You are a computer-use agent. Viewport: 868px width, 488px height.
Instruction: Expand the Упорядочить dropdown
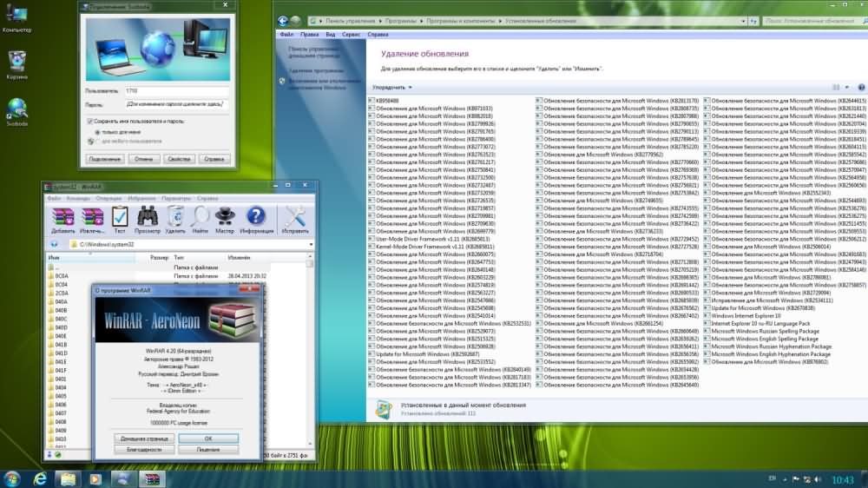point(392,88)
